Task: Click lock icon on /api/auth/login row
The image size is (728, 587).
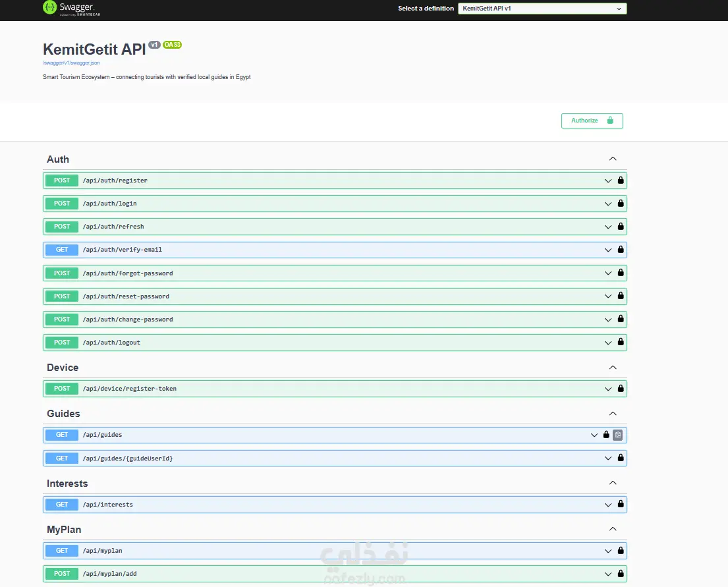Action: (x=621, y=203)
